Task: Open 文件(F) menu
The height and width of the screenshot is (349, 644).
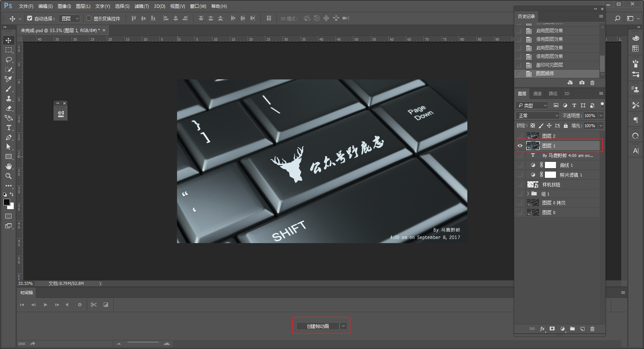Action: pos(26,6)
